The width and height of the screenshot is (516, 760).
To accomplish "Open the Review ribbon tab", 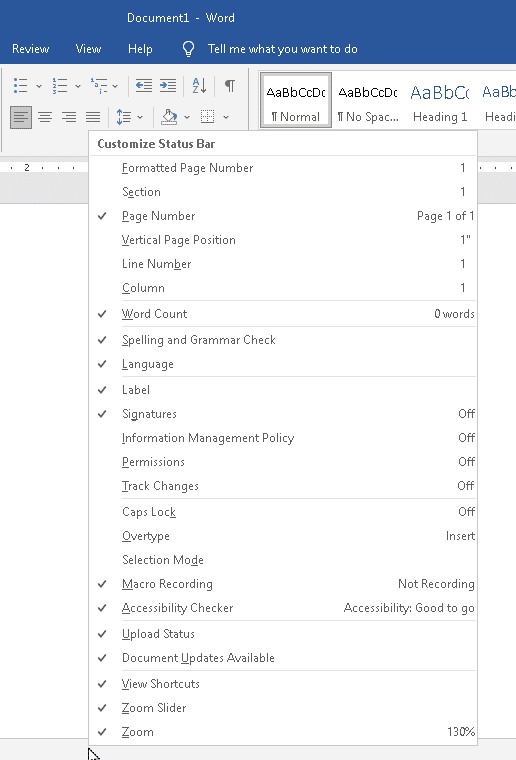I will (31, 49).
